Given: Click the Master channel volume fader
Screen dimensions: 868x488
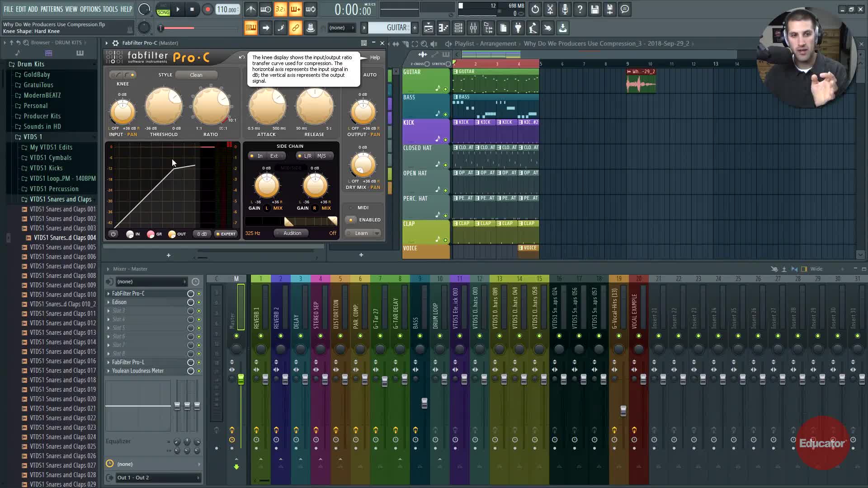Looking at the screenshot, I should [241, 380].
